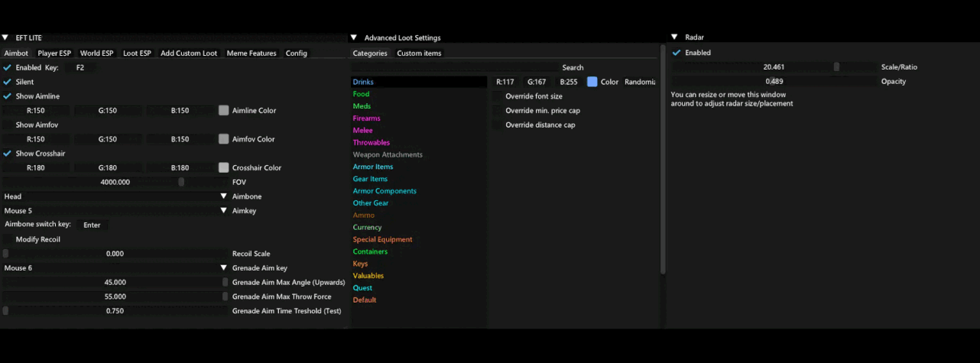Image resolution: width=980 pixels, height=363 pixels.
Task: Enable the Show Aimfov checkbox
Action: tap(8, 125)
